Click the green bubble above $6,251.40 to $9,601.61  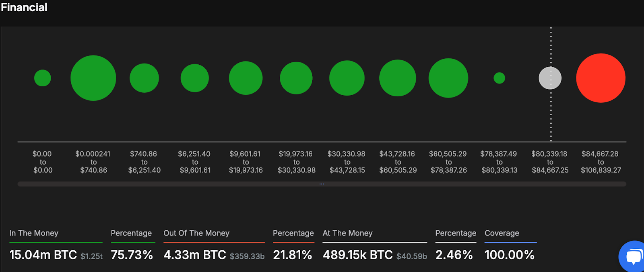pos(195,78)
